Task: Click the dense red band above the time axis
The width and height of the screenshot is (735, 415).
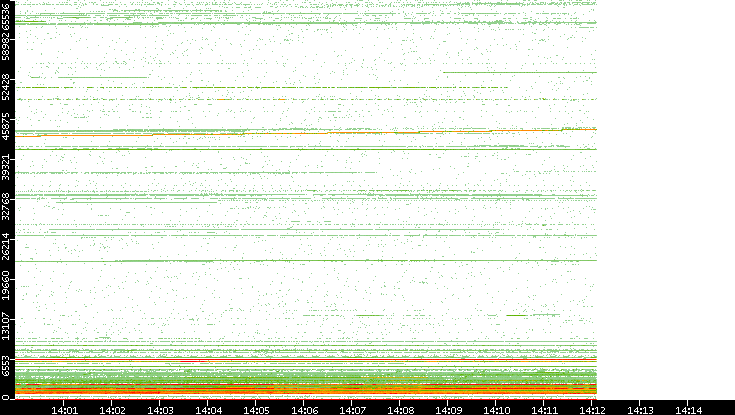Action: point(300,387)
